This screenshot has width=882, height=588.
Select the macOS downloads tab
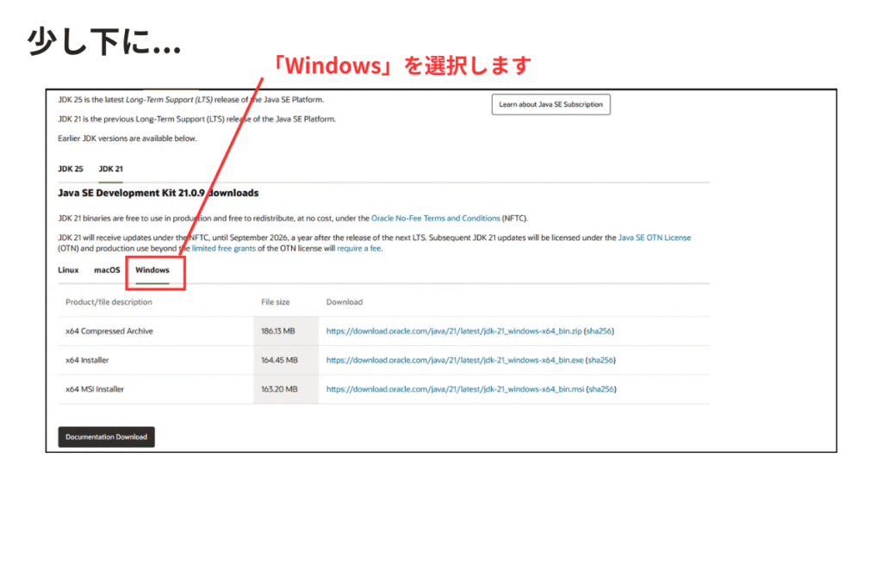pos(107,269)
